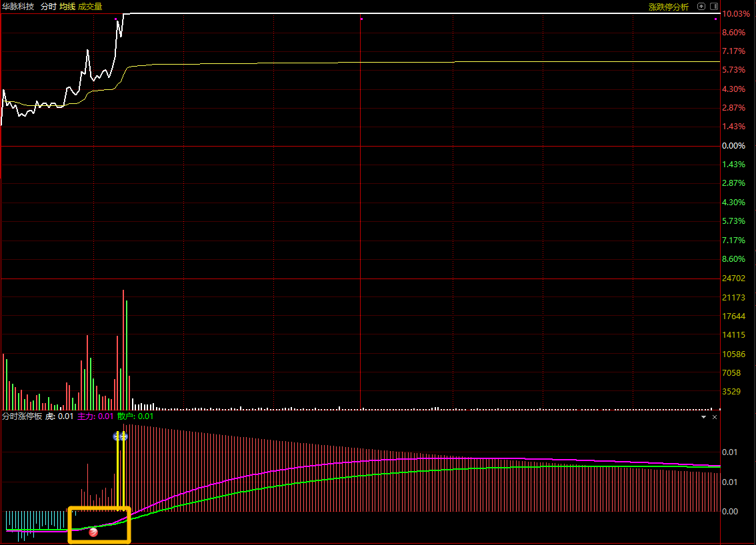
Task: Click the right blue face signal icon
Action: (x=124, y=436)
